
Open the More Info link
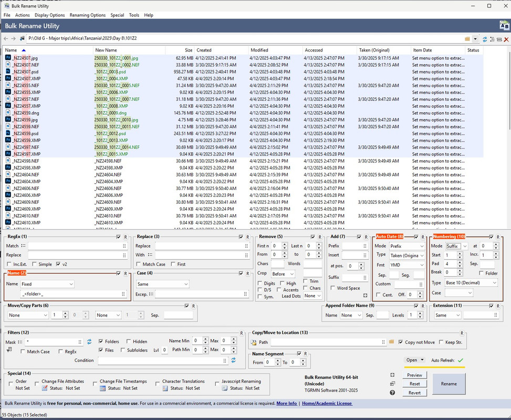(x=287, y=403)
